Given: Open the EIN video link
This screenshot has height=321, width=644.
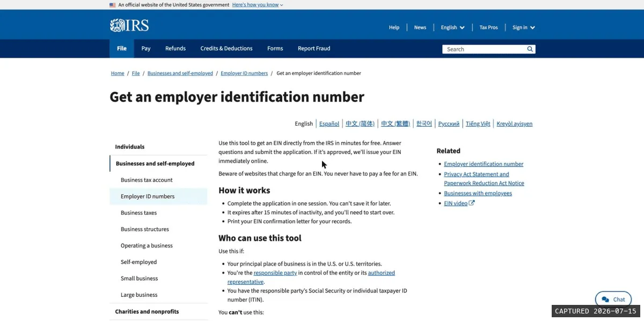Looking at the screenshot, I should point(456,203).
